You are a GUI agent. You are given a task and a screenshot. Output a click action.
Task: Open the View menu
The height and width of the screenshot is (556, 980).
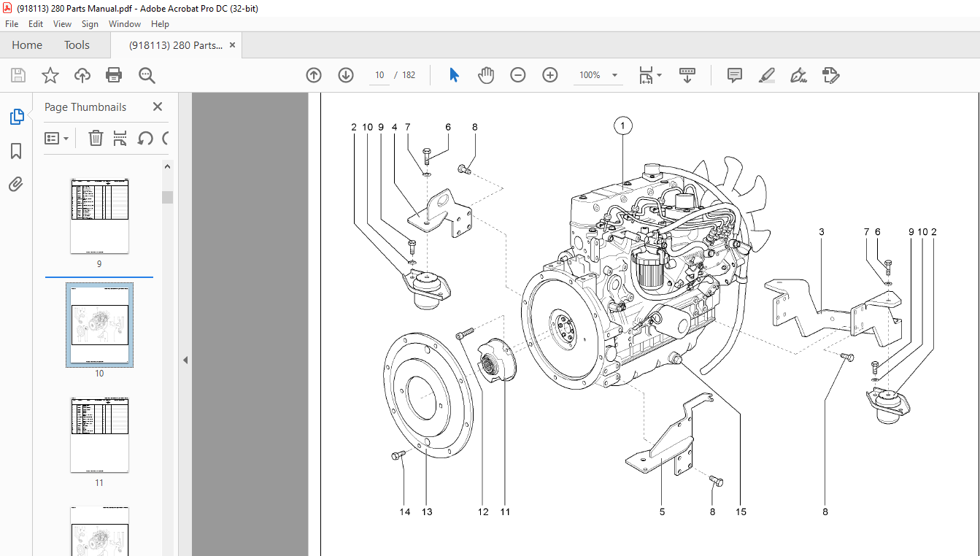pos(62,24)
